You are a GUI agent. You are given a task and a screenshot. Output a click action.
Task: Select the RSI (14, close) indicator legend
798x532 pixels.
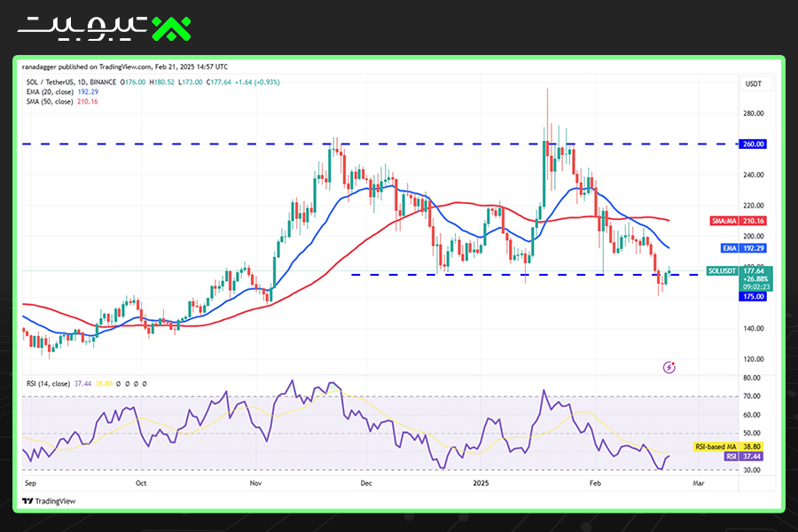[48, 383]
